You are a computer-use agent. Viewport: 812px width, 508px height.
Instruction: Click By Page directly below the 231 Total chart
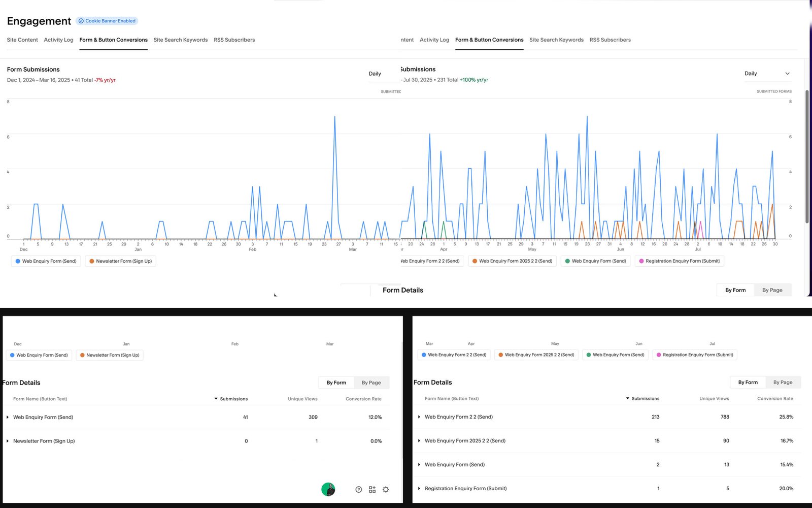[x=772, y=290]
